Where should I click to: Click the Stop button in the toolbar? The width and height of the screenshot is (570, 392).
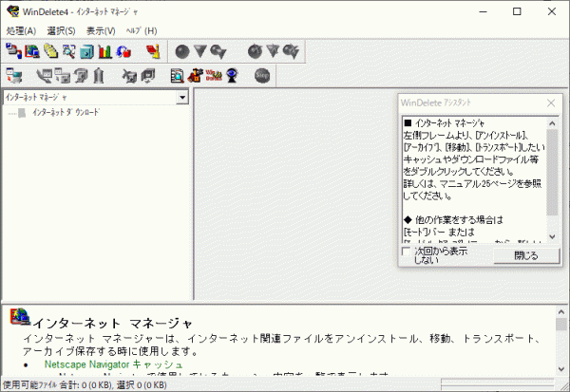coord(261,75)
